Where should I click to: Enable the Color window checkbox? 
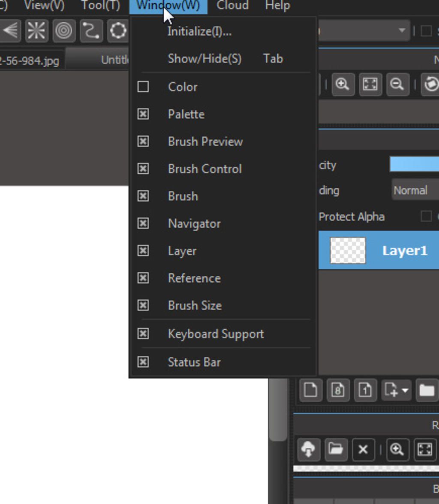point(143,87)
